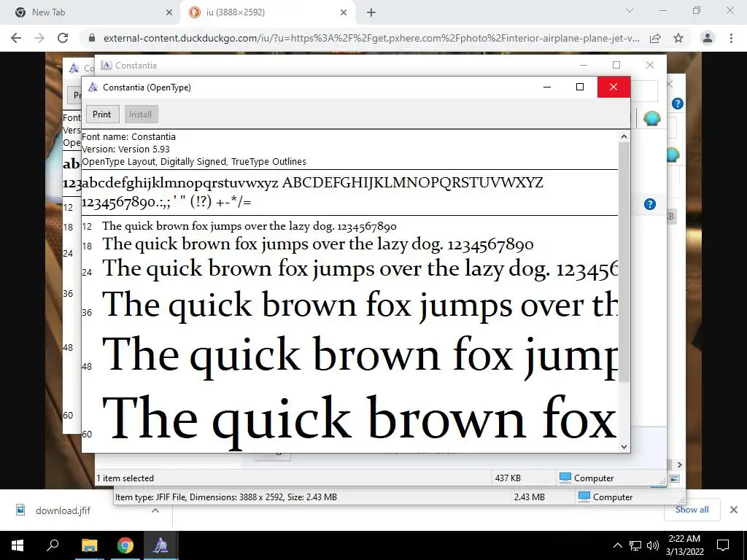Open tab search chevron in Chrome title bar
This screenshot has height=560, width=747.
(x=630, y=10)
